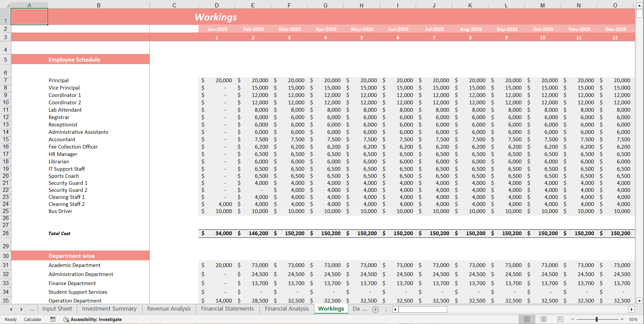Image resolution: width=644 pixels, height=324 pixels.
Task: Open Page Layout view from the status bar
Action: 543,319
